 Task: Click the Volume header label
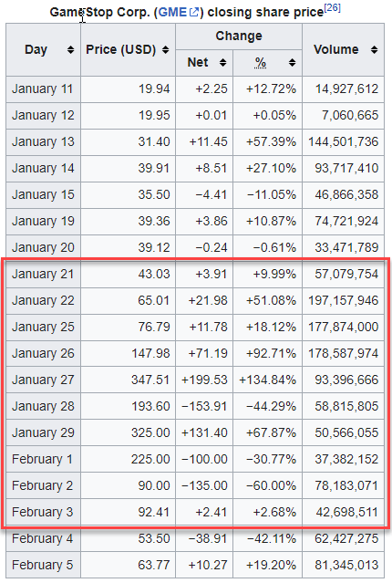[x=336, y=50]
